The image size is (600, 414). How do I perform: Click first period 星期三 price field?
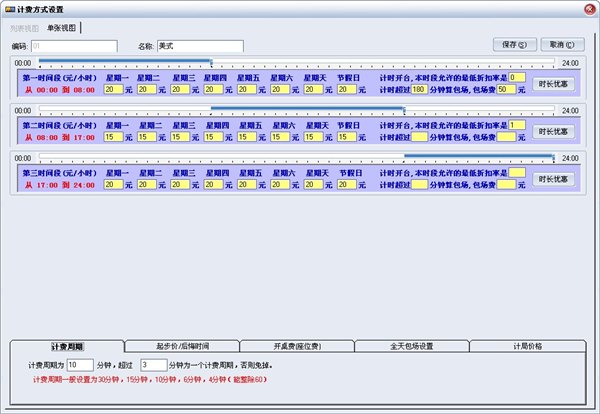180,90
